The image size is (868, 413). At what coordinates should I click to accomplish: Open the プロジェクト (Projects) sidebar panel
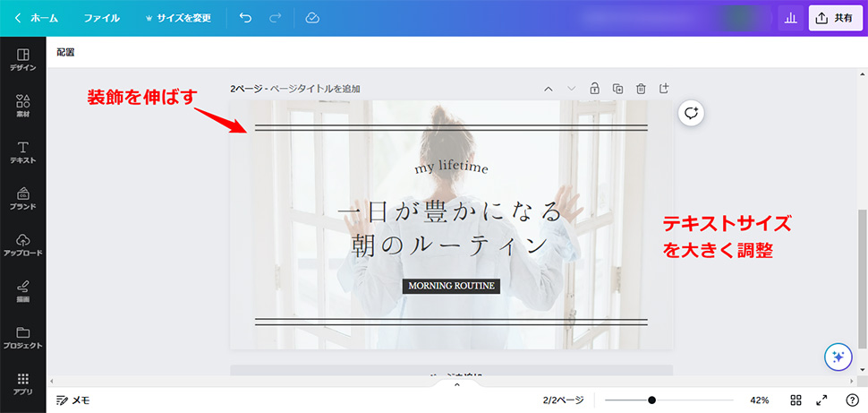[22, 338]
